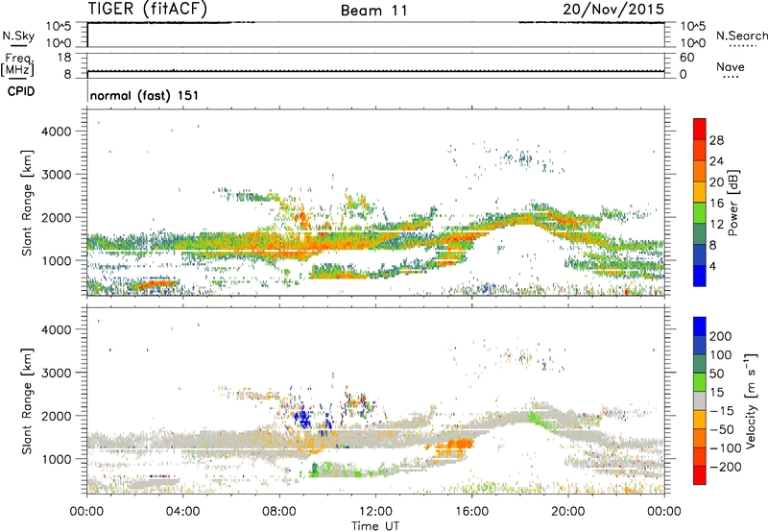The height and width of the screenshot is (532, 768).
Task: Click the 60 tick on the Nave axis
Action: [686, 58]
